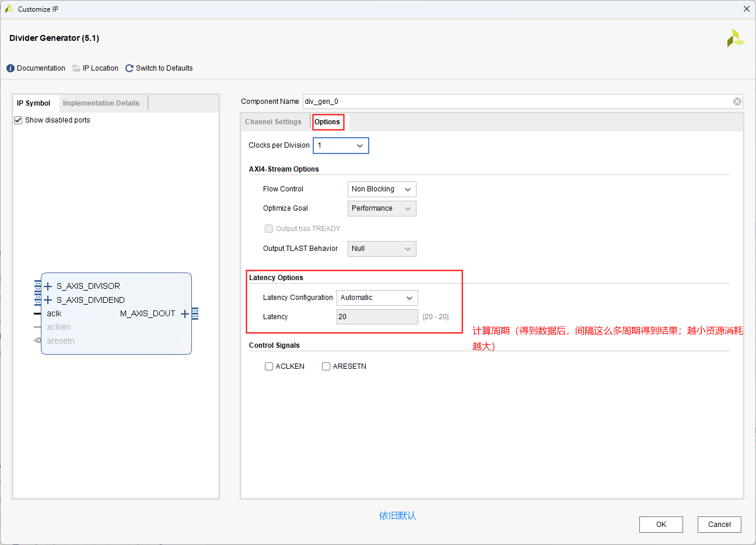Open the Latency Configuration dropdown
This screenshot has width=756, height=545.
click(377, 298)
